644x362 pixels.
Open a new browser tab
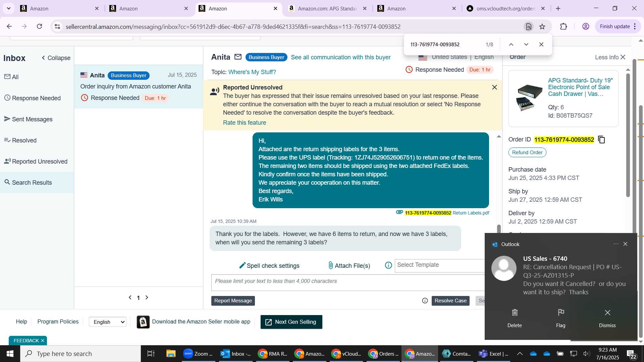(558, 8)
